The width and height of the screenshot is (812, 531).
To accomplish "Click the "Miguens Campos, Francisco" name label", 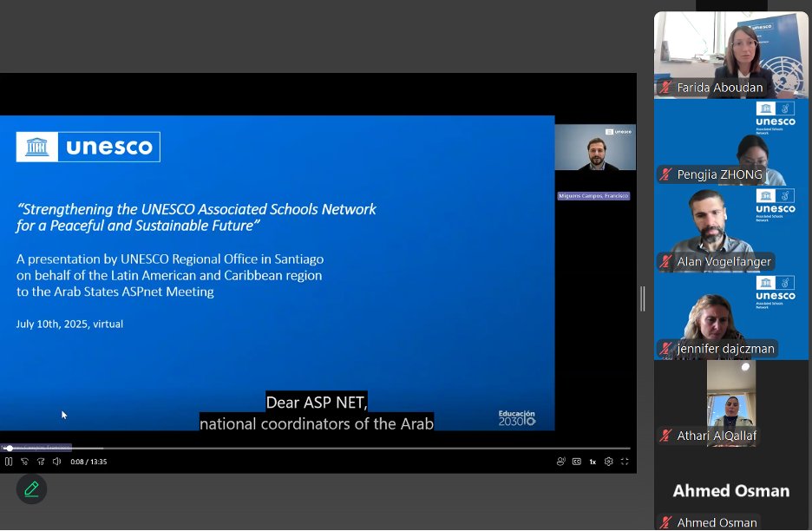I will pos(593,196).
